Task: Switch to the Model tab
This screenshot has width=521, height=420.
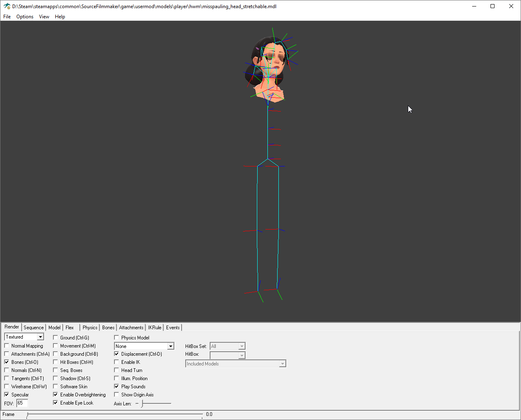Action: 54,328
